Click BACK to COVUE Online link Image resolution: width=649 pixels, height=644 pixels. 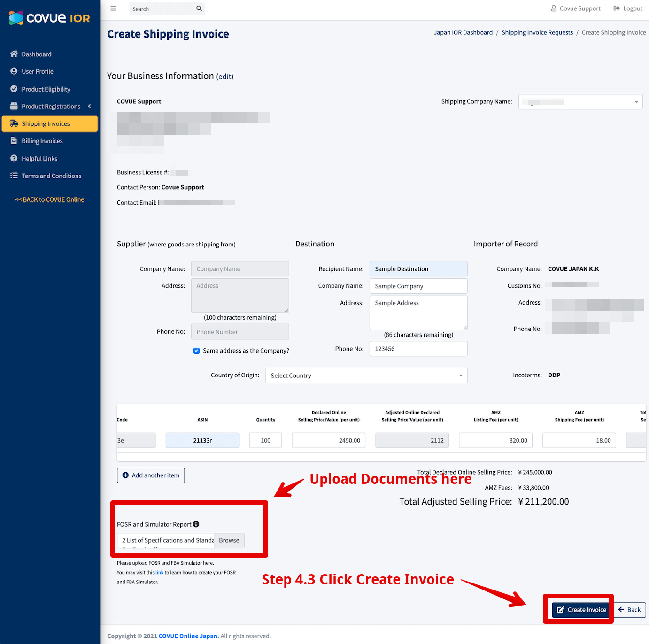pyautogui.click(x=50, y=199)
